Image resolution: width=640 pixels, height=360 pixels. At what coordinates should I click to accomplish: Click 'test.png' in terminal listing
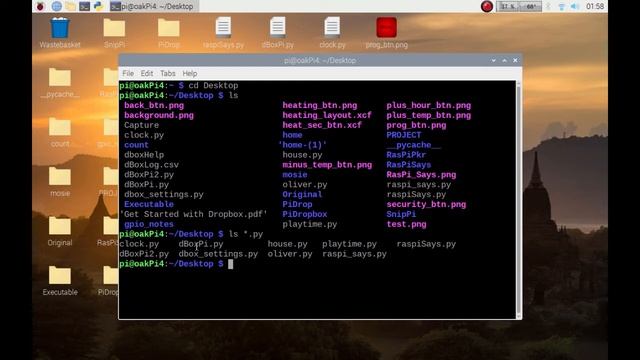click(x=406, y=224)
